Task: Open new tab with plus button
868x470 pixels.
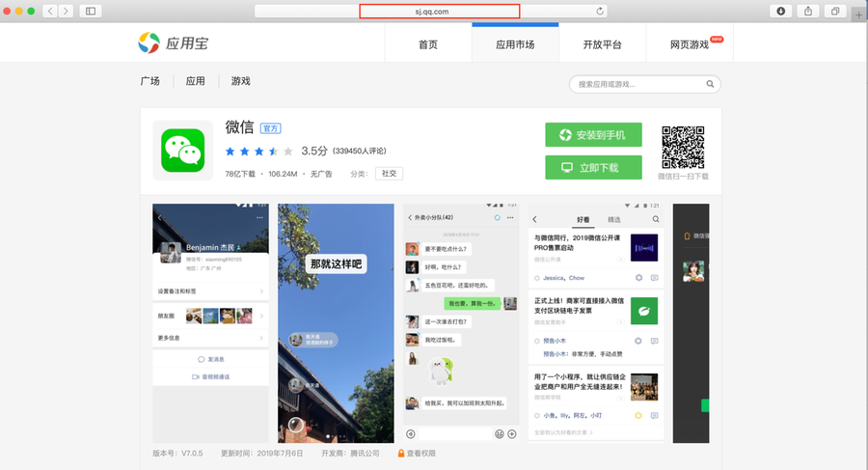Action: pyautogui.click(x=858, y=14)
